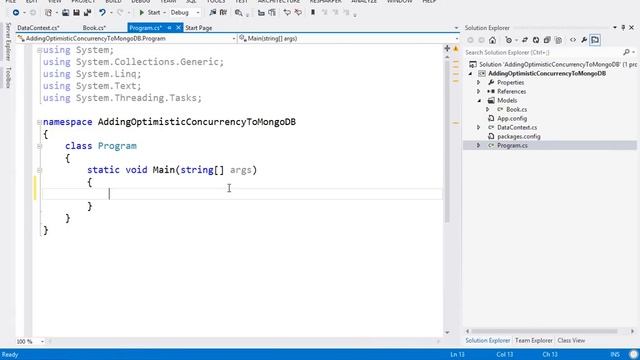The height and width of the screenshot is (360, 640).
Task: Expand the References node
Action: 479,91
